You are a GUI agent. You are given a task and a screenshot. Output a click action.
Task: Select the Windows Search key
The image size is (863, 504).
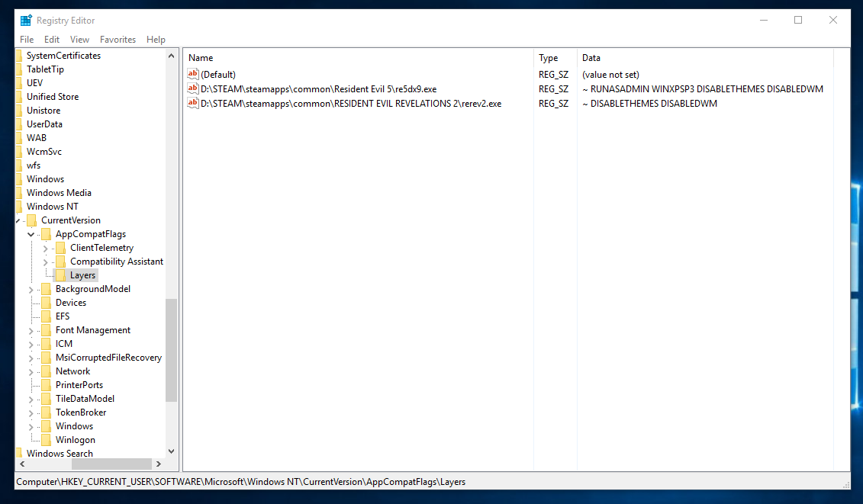(60, 454)
